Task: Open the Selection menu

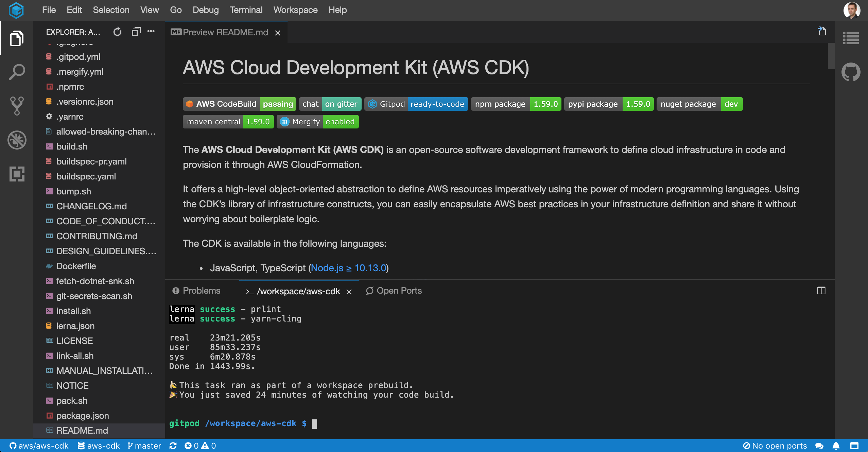Action: (111, 10)
